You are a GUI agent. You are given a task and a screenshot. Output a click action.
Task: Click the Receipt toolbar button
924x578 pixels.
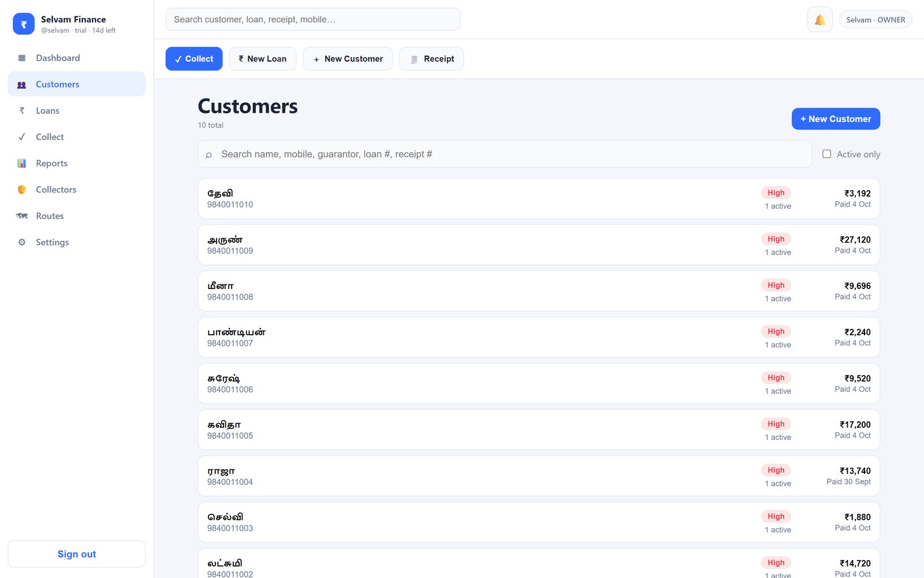431,59
